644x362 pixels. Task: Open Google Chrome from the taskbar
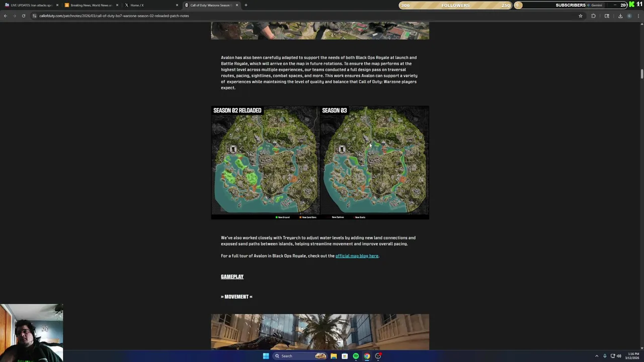[x=367, y=356]
